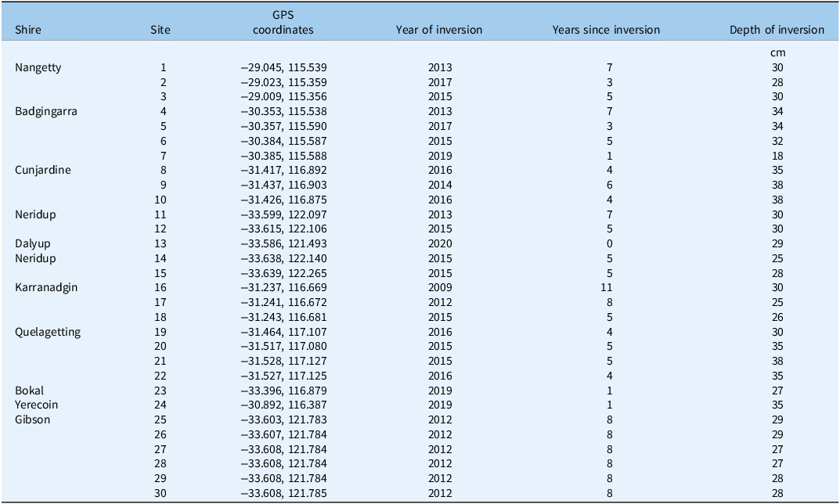Click the Badgingarra shire cell
The height and width of the screenshot is (504, 840).
click(x=46, y=112)
